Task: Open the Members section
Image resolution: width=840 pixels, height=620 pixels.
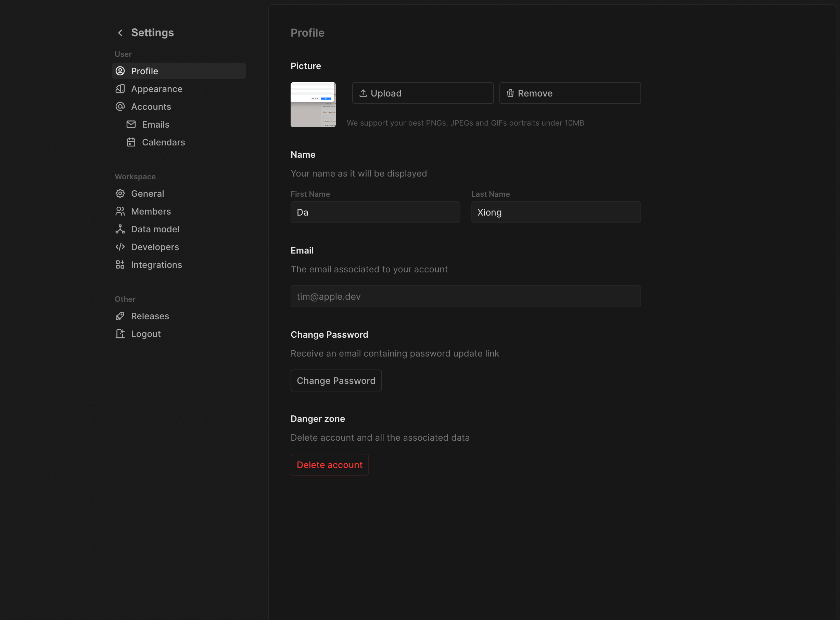Action: pyautogui.click(x=179, y=211)
